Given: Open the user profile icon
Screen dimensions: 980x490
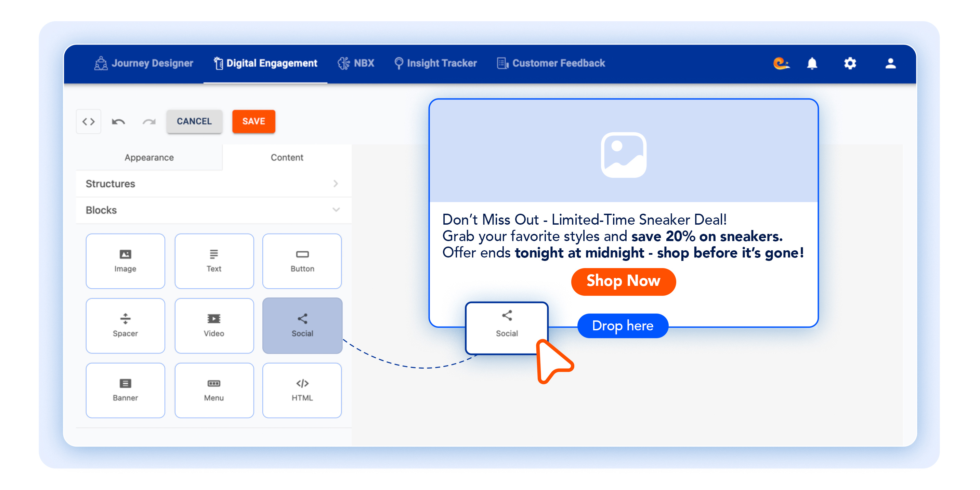Looking at the screenshot, I should pos(890,63).
